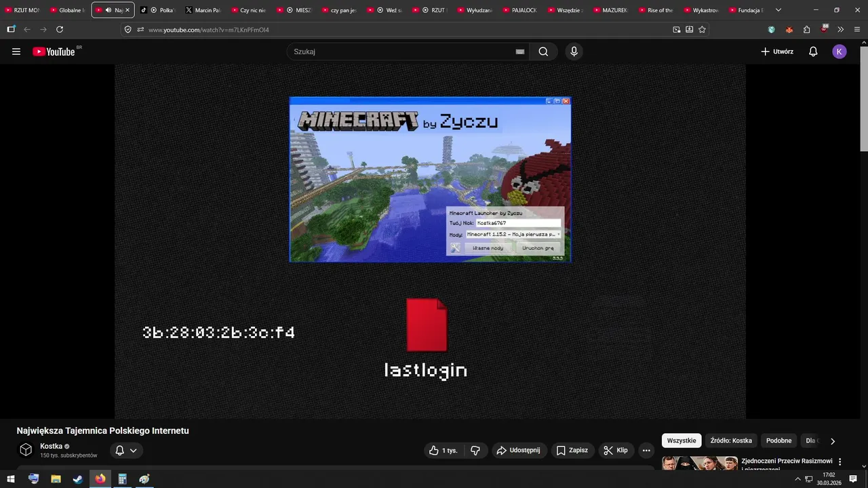
Task: Switch to the Rise of the tab
Action: [656, 10]
